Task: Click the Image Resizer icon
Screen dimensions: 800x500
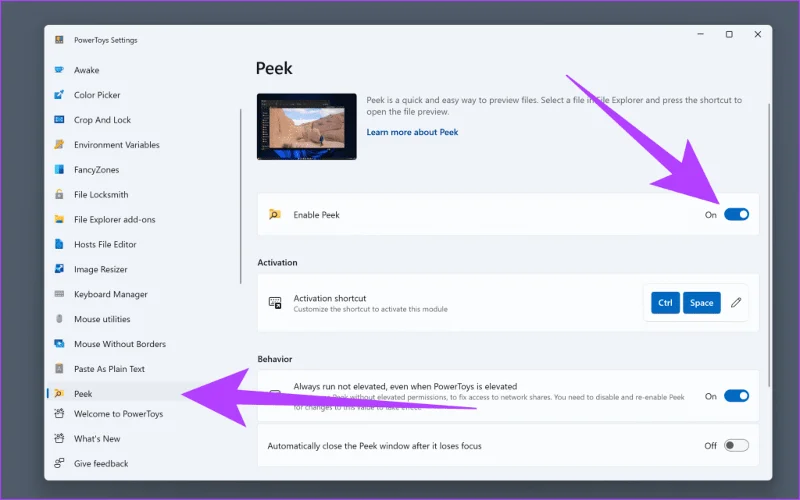Action: pos(59,269)
